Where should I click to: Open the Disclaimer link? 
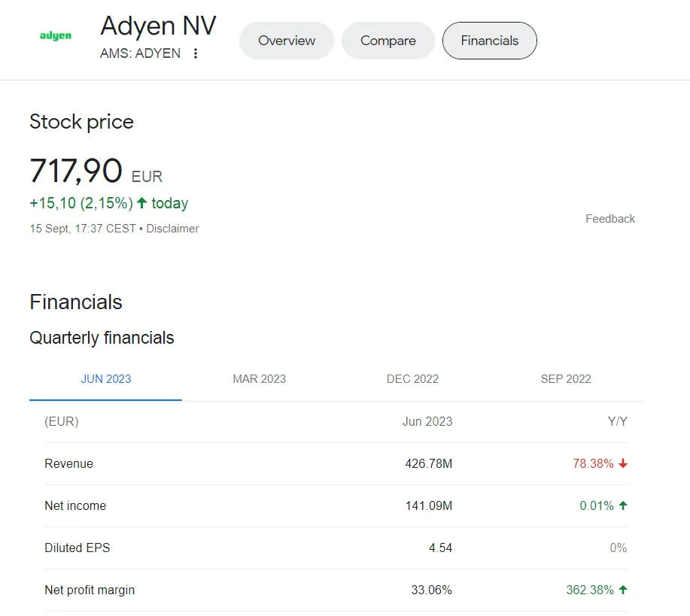tap(172, 229)
